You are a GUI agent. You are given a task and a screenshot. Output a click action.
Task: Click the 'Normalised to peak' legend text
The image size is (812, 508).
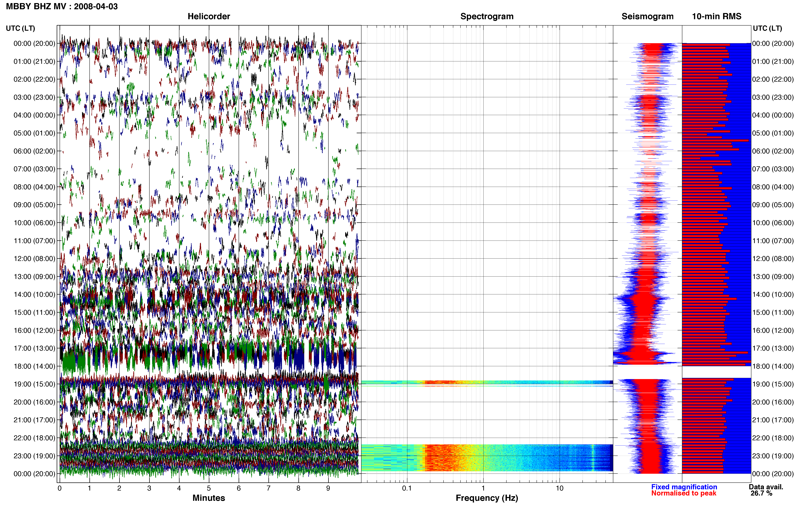[x=684, y=493]
